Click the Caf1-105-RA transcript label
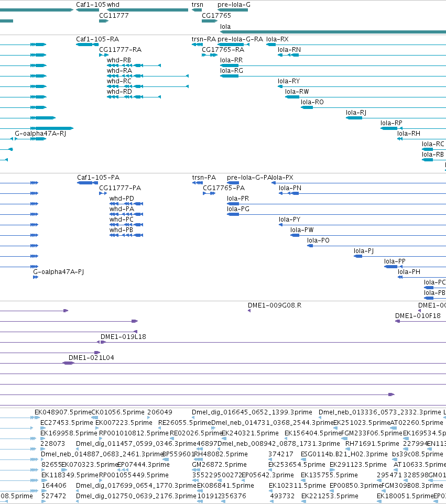446x504 pixels. click(97, 39)
